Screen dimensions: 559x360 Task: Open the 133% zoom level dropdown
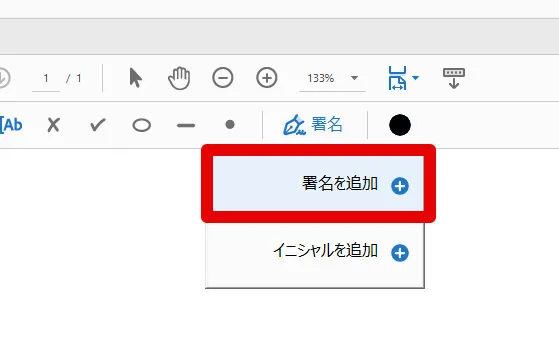354,78
